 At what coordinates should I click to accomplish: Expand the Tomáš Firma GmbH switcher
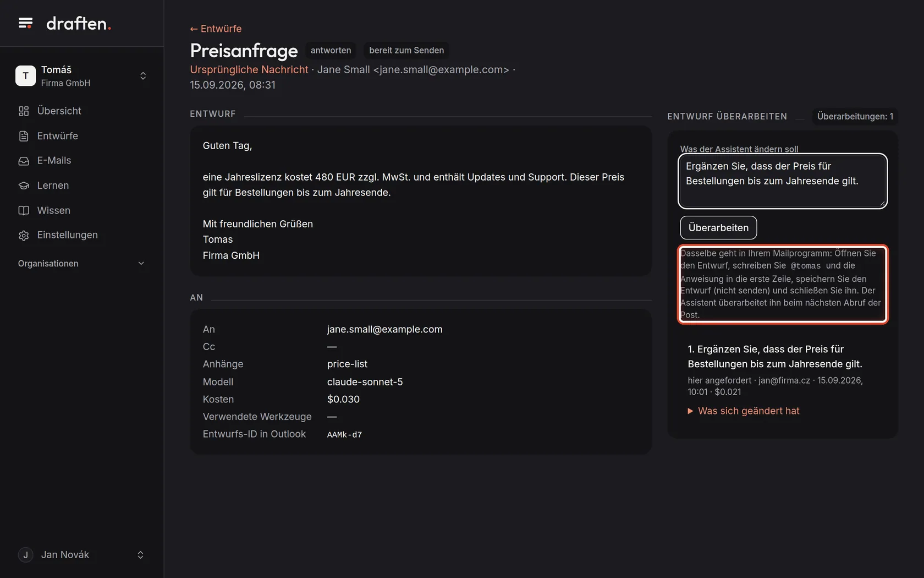[82, 76]
